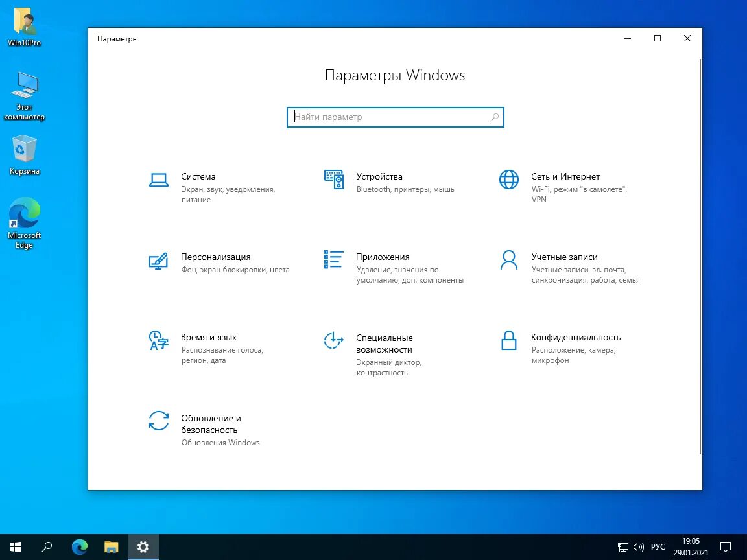Open the Учетные записи title
This screenshot has width=747, height=560.
(x=565, y=257)
